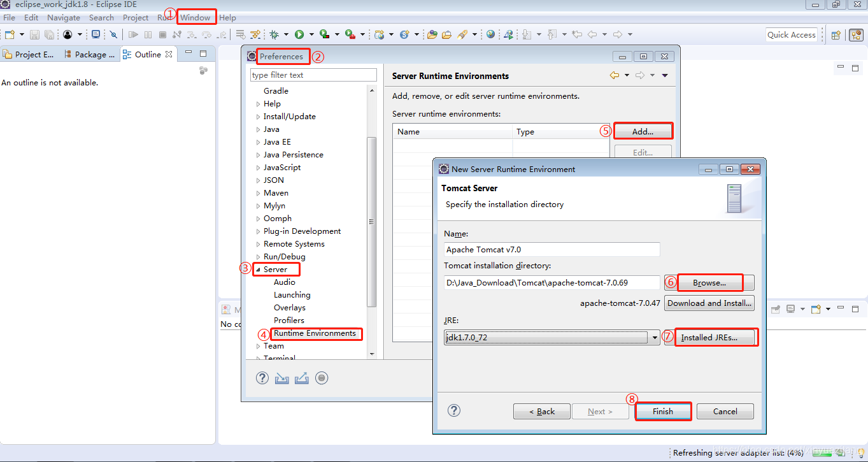Expand the Team tree node

(x=258, y=346)
